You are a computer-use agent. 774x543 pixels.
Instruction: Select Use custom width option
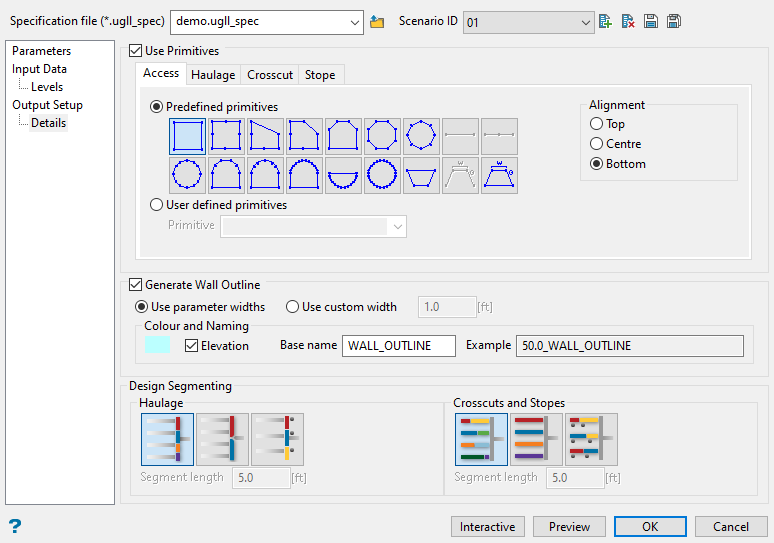pyautogui.click(x=293, y=307)
